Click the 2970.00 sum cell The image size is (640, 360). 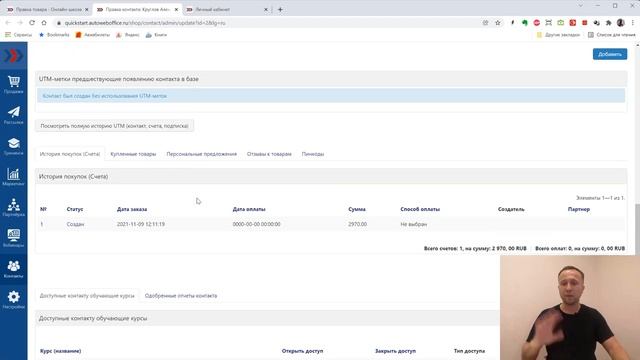pos(358,224)
